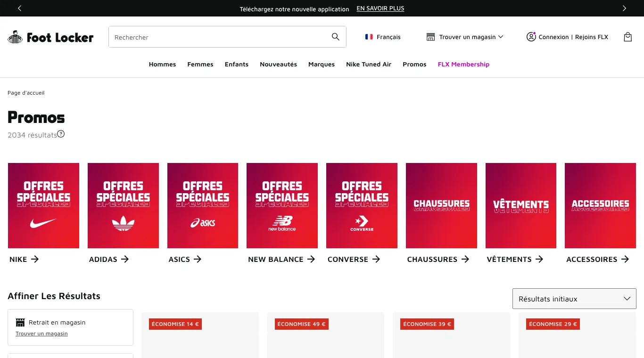Click the previous announcement arrow
Screen dimensions: 644x358
tap(19, 8)
